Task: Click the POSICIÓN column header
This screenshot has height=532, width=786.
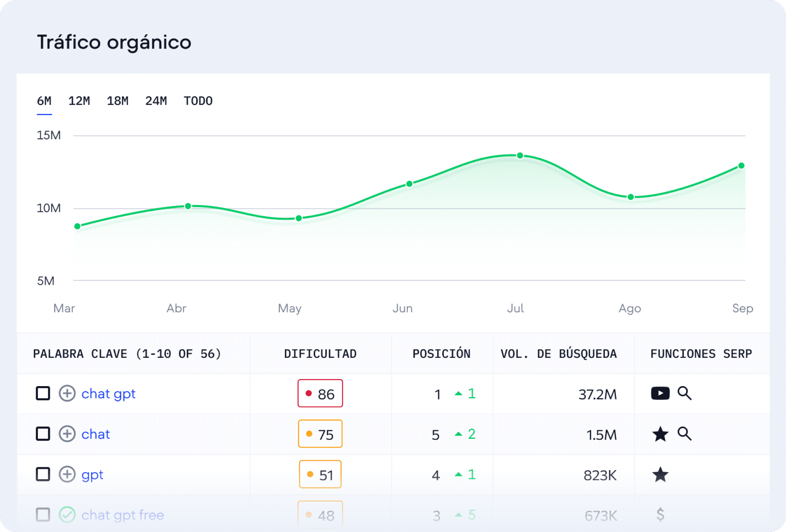Action: [441, 354]
